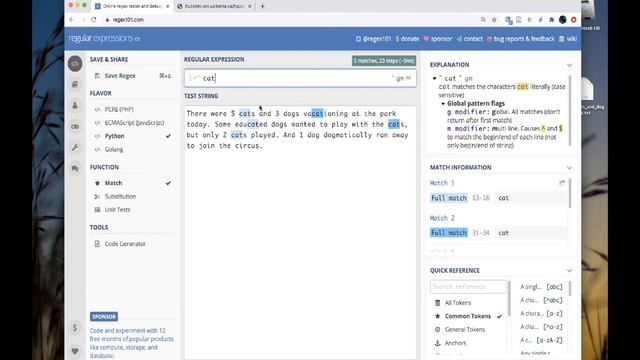The width and height of the screenshot is (640, 360).
Task: Select the Common Tokens reference category
Action: tap(469, 316)
